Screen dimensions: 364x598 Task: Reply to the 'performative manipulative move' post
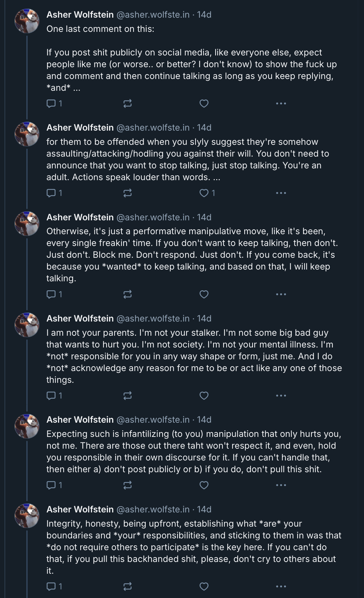click(x=54, y=294)
